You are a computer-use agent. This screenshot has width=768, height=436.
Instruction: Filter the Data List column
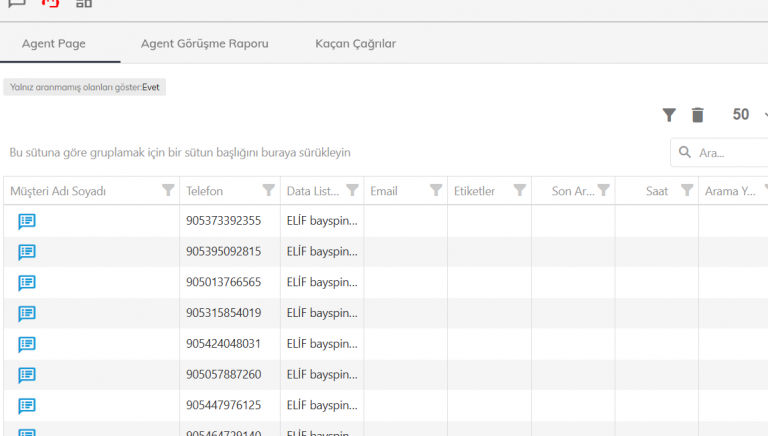click(352, 190)
